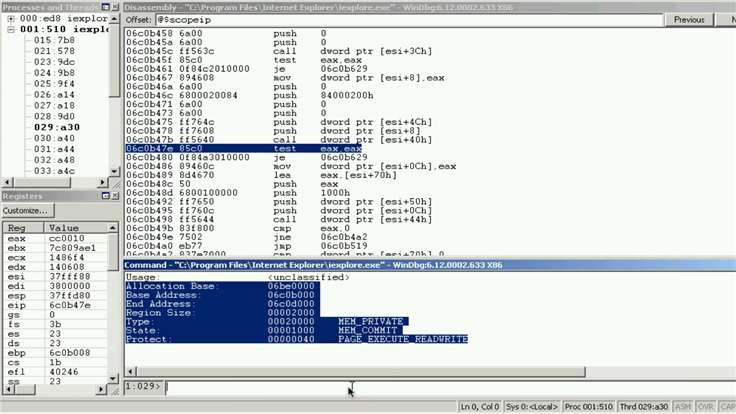Click the Previous button in Disassembly
This screenshot has width=736, height=414.
(x=689, y=19)
